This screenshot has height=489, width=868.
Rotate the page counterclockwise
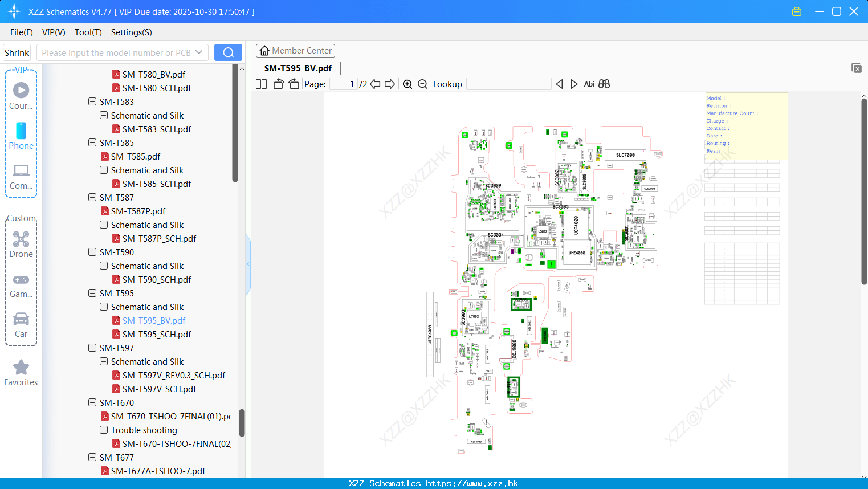pos(278,84)
